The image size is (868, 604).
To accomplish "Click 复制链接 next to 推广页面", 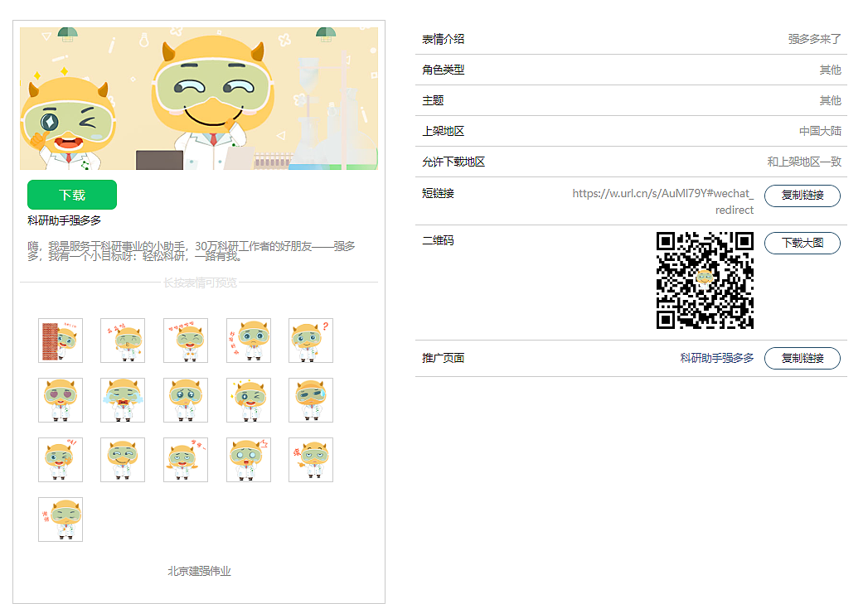I will coord(802,358).
